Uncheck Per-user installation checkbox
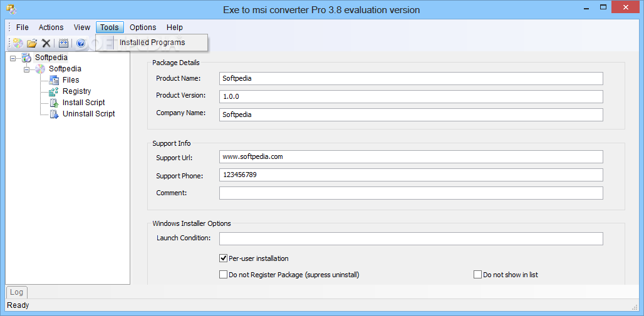The image size is (644, 316). [x=223, y=258]
